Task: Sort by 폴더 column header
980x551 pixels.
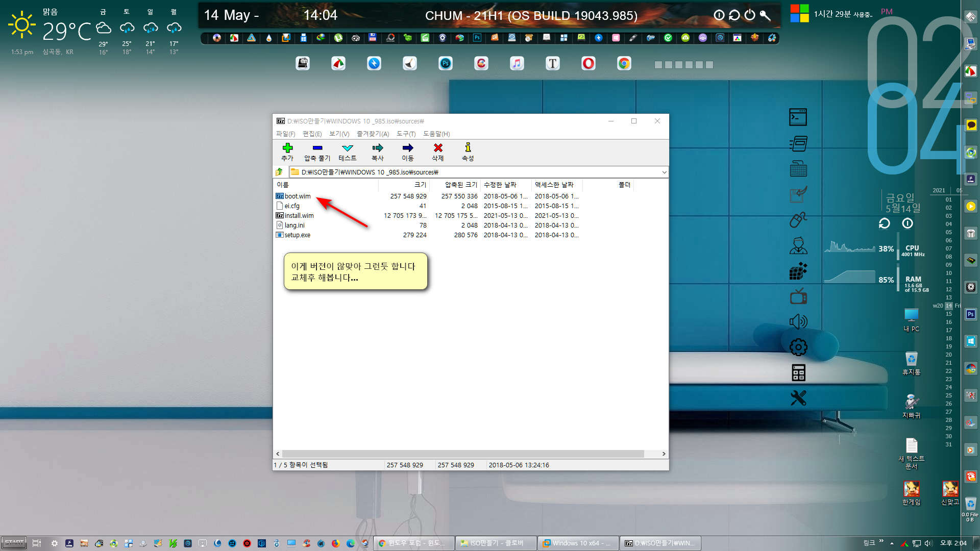Action: point(608,185)
